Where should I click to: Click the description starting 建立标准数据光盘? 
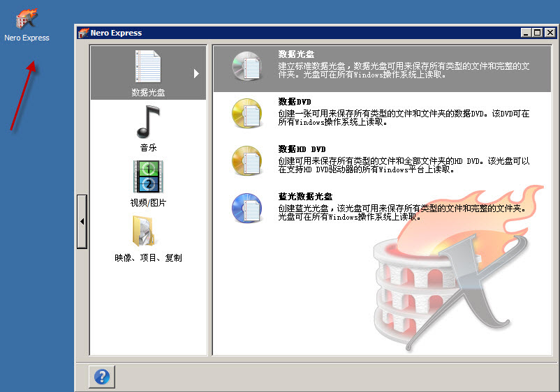tap(404, 70)
